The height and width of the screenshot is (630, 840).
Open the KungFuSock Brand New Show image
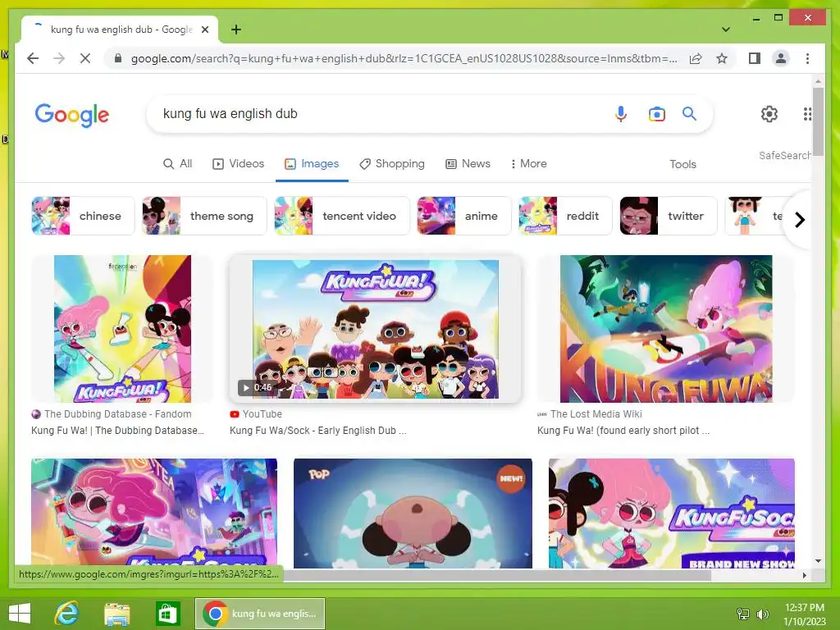pos(671,514)
